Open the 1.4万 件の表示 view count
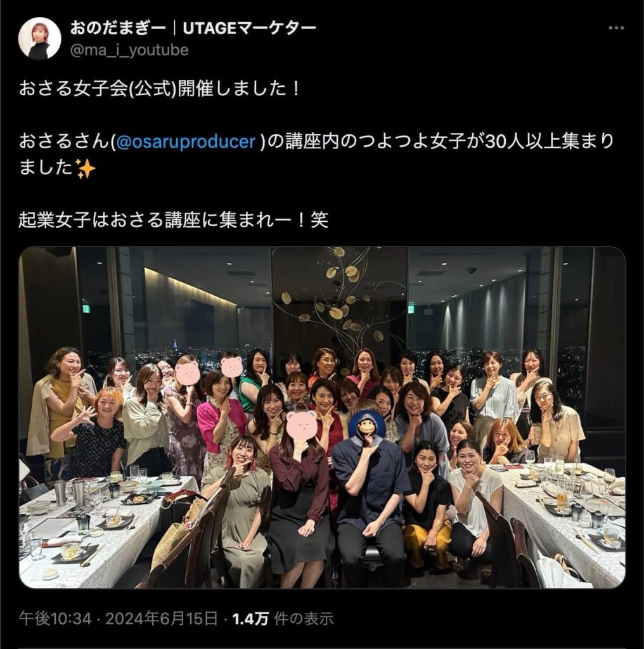Image resolution: width=644 pixels, height=649 pixels. [x=283, y=619]
